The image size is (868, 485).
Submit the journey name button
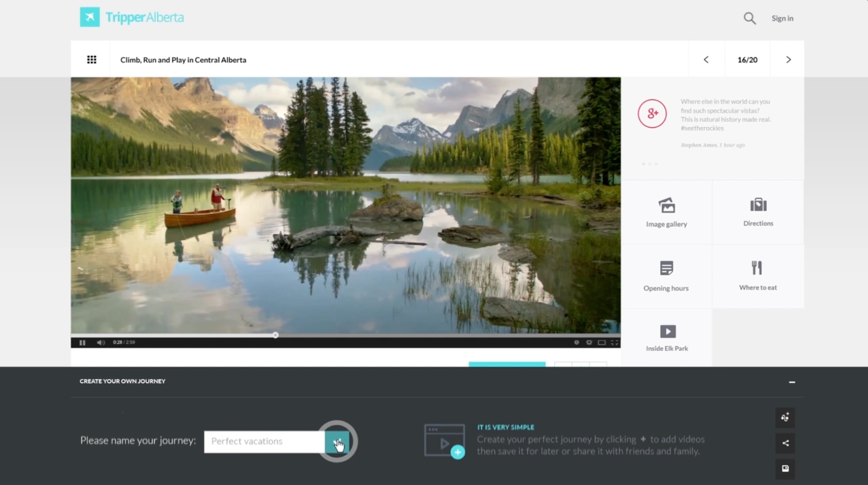tap(337, 442)
